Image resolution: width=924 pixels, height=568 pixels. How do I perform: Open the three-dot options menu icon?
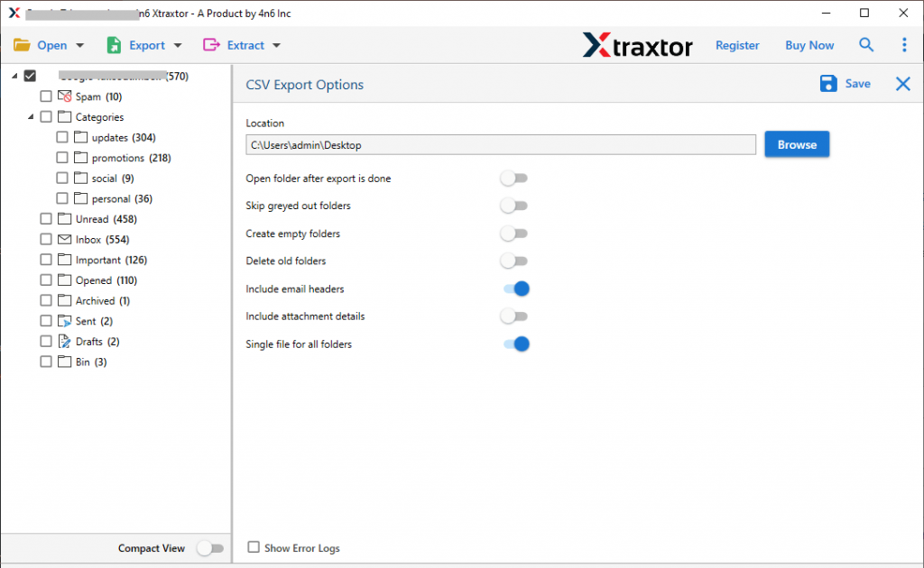904,44
